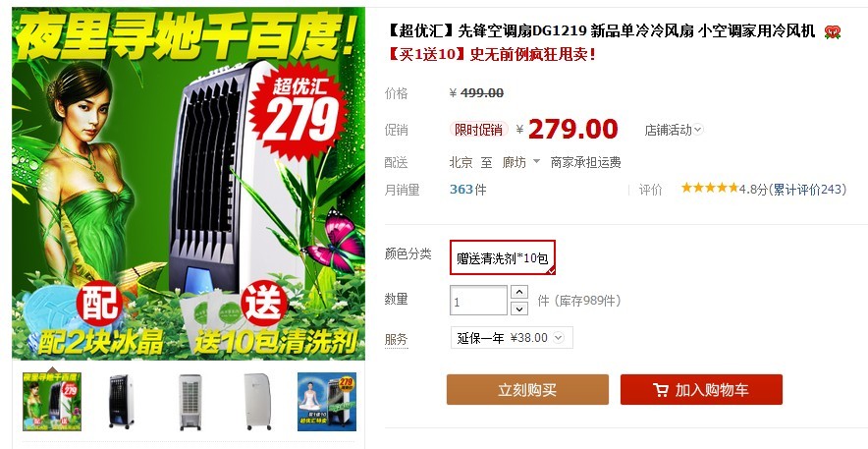Click the 363 monthly sales link

click(461, 190)
